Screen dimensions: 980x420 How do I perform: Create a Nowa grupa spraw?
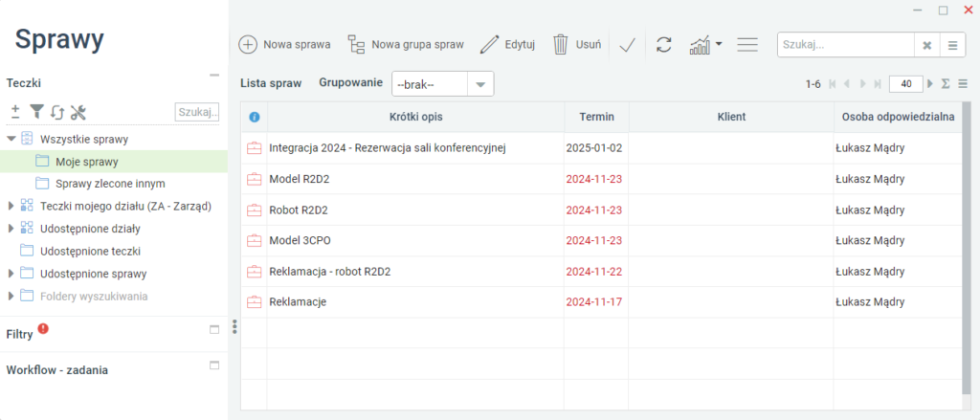(406, 44)
